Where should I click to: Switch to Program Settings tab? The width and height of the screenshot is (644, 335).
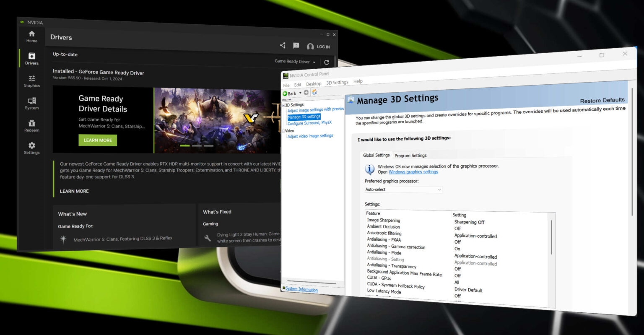pos(410,156)
